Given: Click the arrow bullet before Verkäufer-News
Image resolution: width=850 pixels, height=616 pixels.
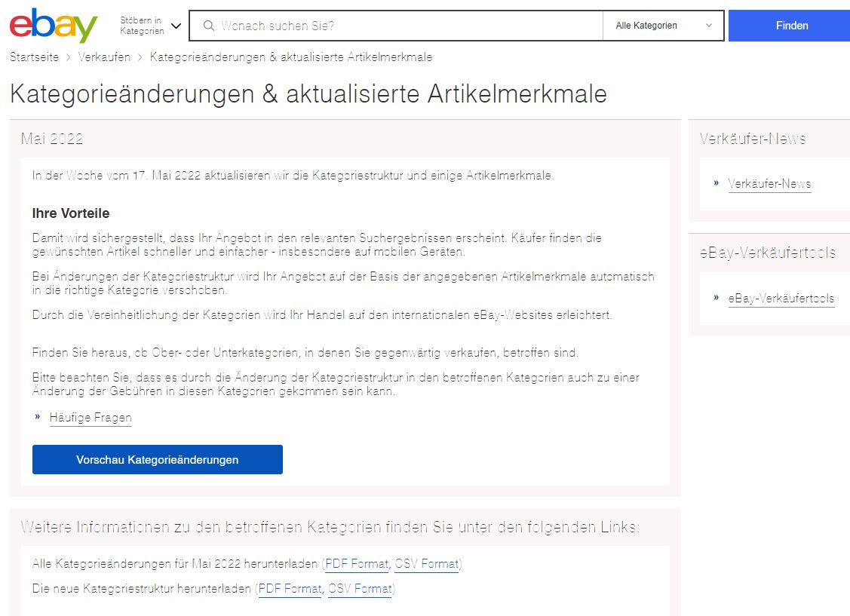Looking at the screenshot, I should (x=716, y=183).
